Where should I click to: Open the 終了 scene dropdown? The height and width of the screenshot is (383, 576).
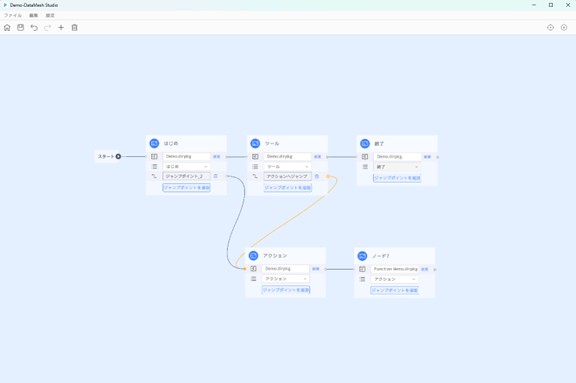(x=397, y=167)
